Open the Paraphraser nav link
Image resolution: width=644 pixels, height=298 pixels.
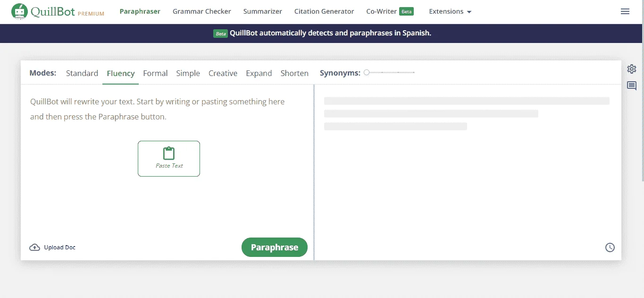140,11
